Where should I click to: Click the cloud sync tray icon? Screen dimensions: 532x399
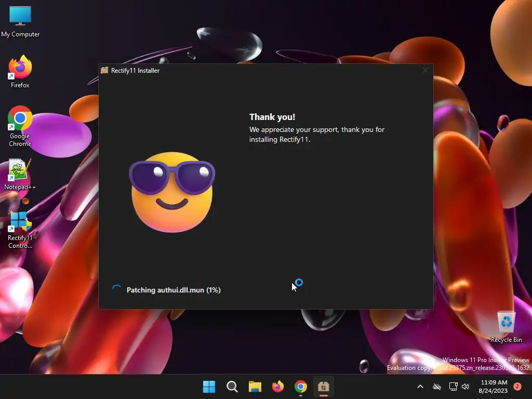(x=437, y=387)
